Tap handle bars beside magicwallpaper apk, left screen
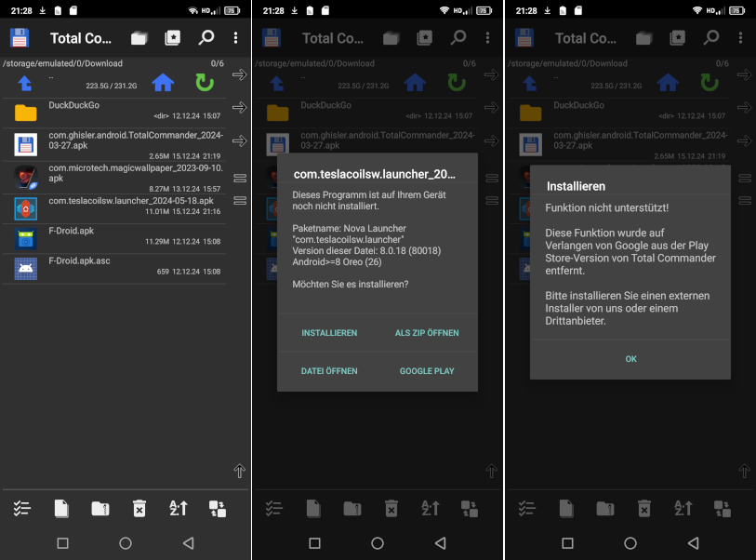Image resolution: width=756 pixels, height=560 pixels. click(240, 178)
